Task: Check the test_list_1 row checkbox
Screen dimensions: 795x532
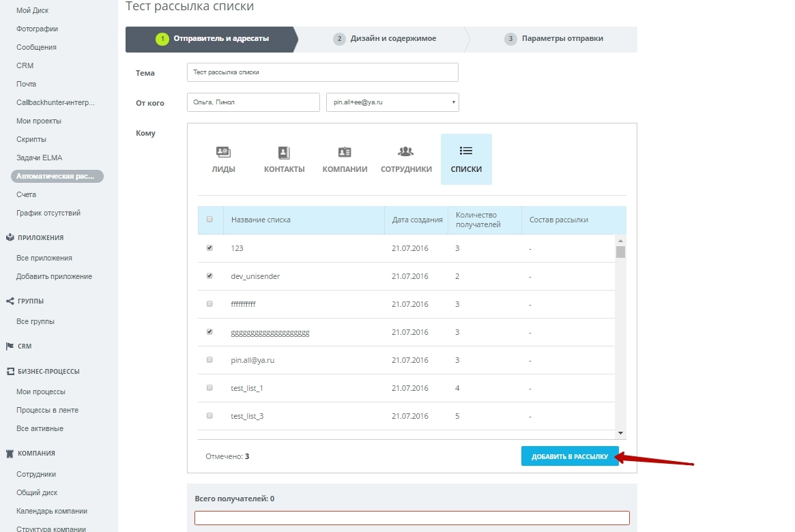Action: point(209,387)
